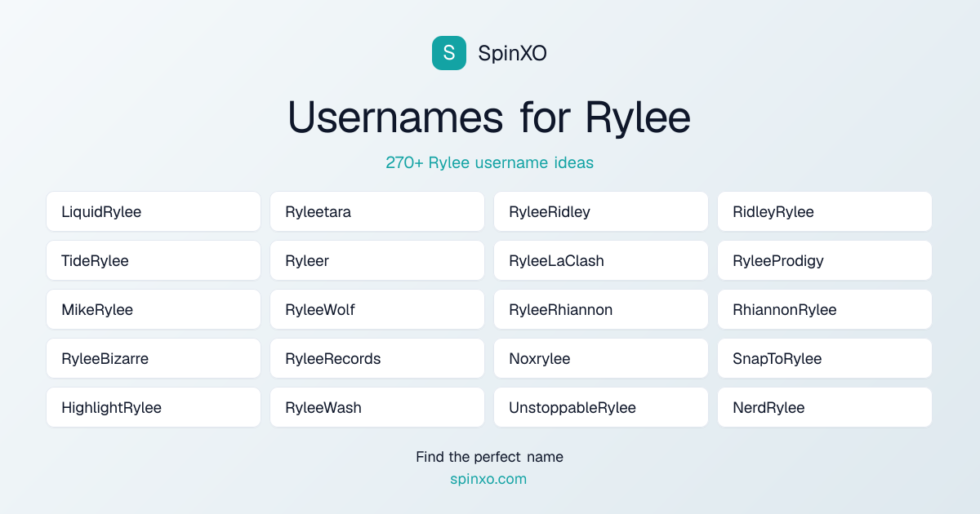
Task: Click the 270+ Rylee username ideas subtitle
Action: pyautogui.click(x=489, y=162)
